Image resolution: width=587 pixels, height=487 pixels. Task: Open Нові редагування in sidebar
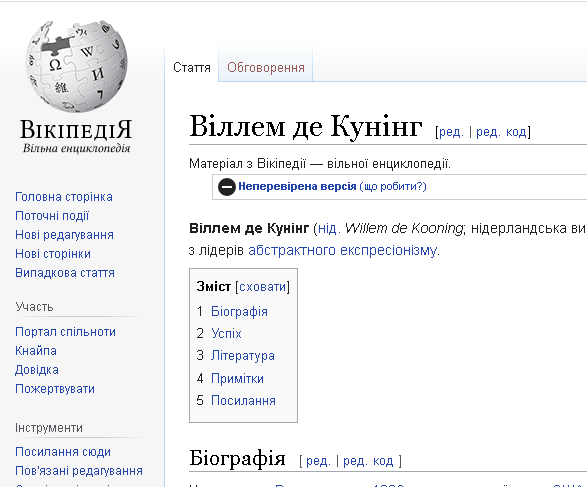pos(64,235)
